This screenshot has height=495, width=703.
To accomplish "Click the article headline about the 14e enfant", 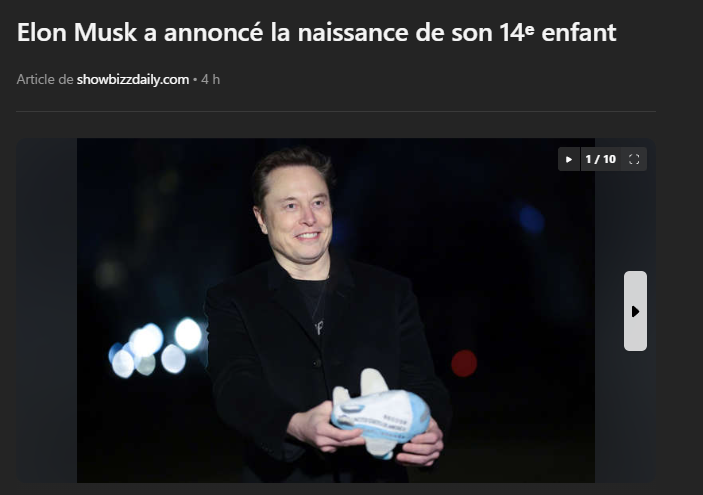I will tap(317, 32).
